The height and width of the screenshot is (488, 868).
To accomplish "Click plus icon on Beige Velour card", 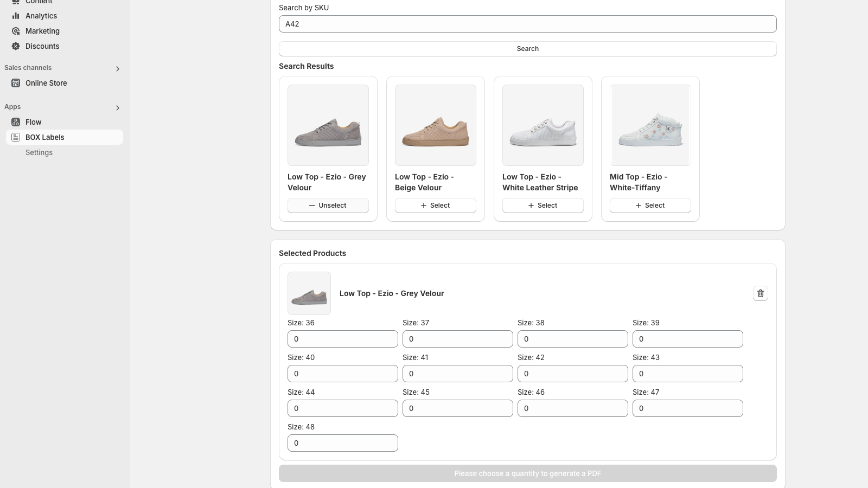I will pos(424,206).
